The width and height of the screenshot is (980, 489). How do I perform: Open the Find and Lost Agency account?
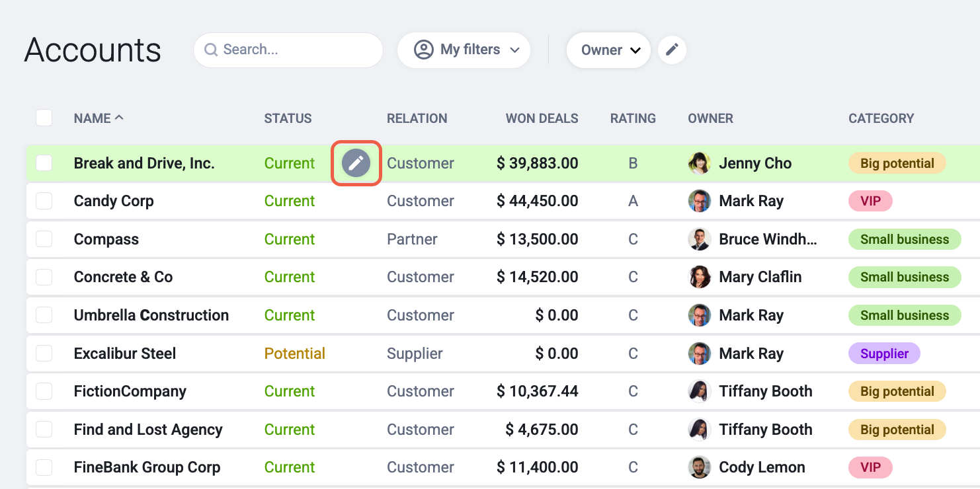tap(148, 430)
